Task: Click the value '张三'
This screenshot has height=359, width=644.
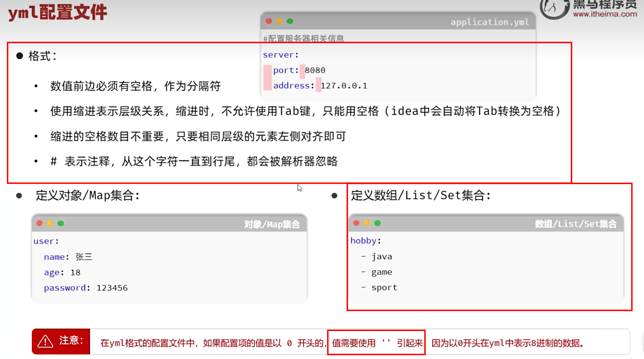Action: pos(84,257)
